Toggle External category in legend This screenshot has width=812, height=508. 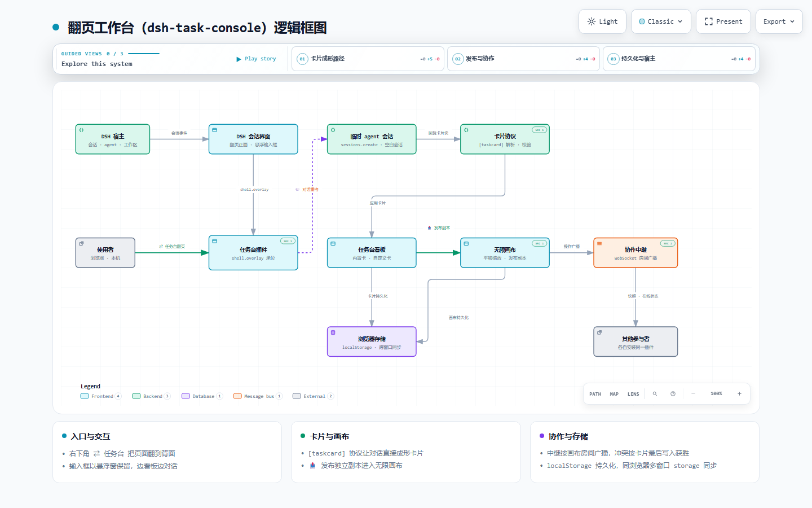tap(313, 396)
